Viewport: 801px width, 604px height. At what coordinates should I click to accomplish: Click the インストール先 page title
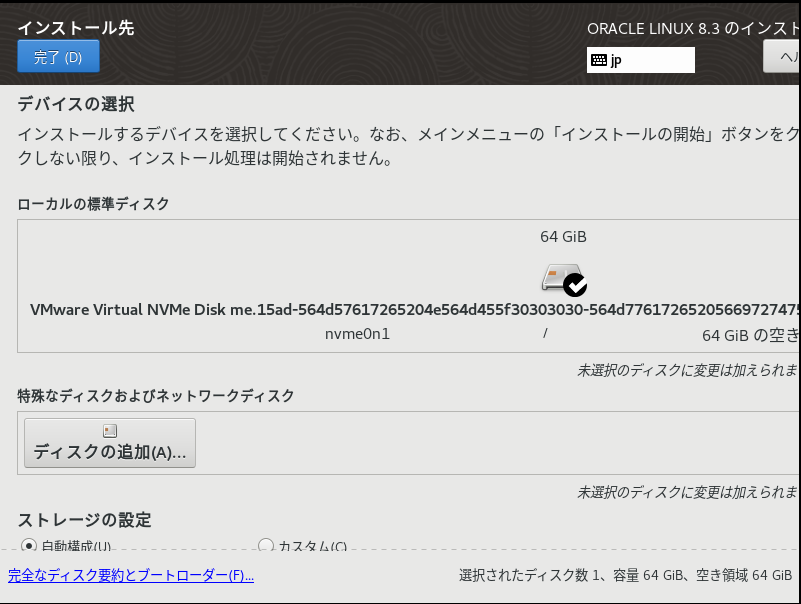[76, 28]
